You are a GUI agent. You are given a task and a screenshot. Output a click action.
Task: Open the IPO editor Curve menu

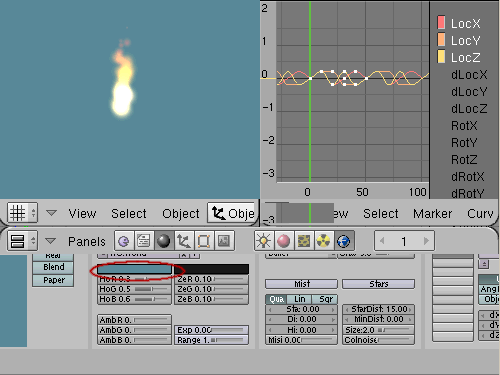[480, 213]
